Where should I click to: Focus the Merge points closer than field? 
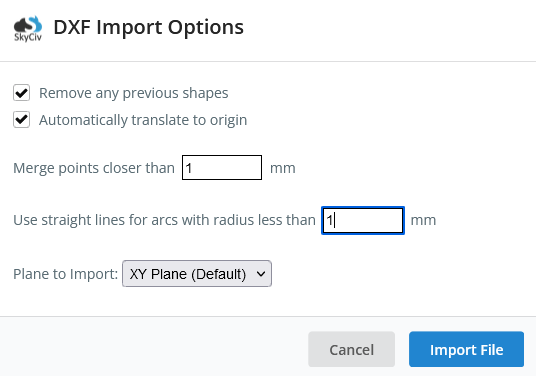[x=222, y=167]
